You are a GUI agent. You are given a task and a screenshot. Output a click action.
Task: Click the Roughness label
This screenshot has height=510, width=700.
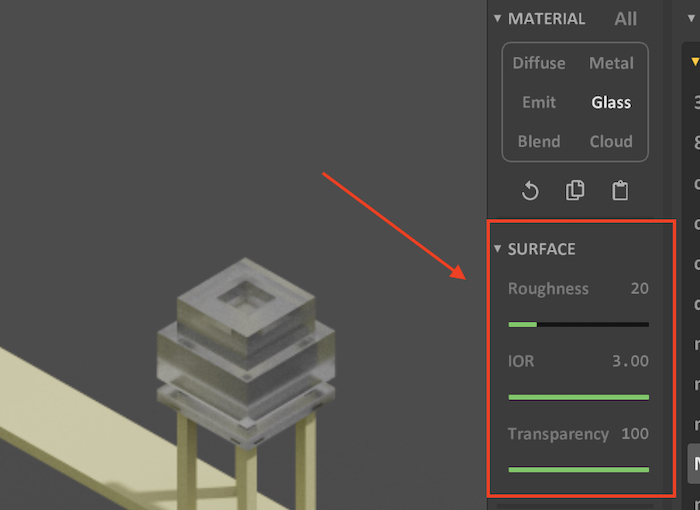pos(548,289)
